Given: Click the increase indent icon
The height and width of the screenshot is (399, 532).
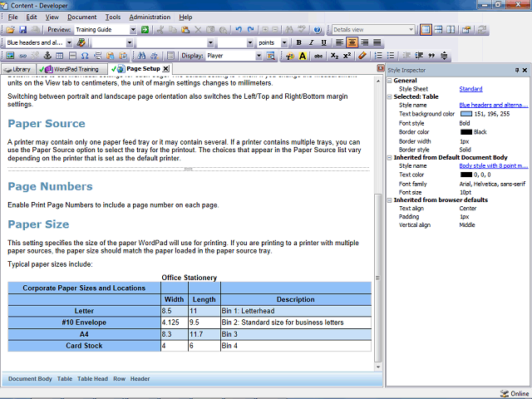Looking at the screenshot, I should 419,56.
